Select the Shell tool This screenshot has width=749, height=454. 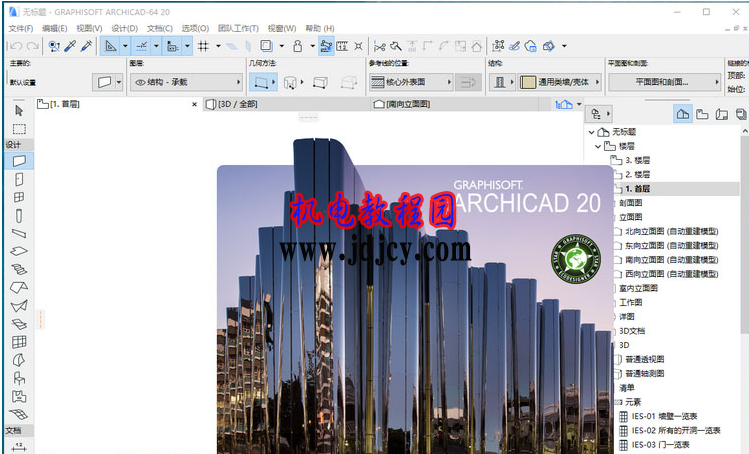pos(19,306)
